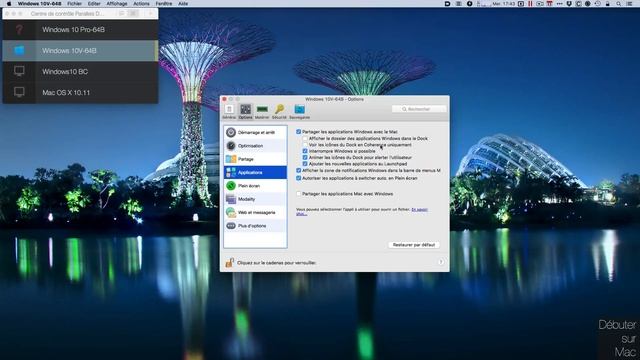Focus the Rechercher search field
Image resolution: width=640 pixels, height=360 pixels.
pos(419,109)
